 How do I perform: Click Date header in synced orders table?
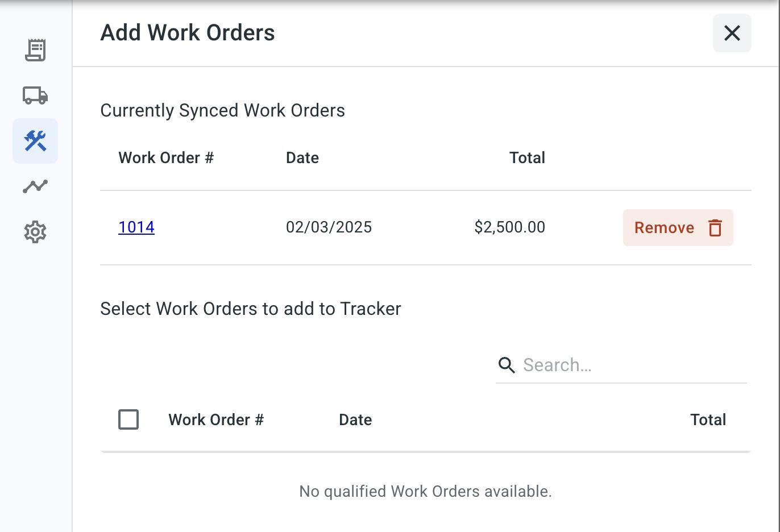pos(302,158)
